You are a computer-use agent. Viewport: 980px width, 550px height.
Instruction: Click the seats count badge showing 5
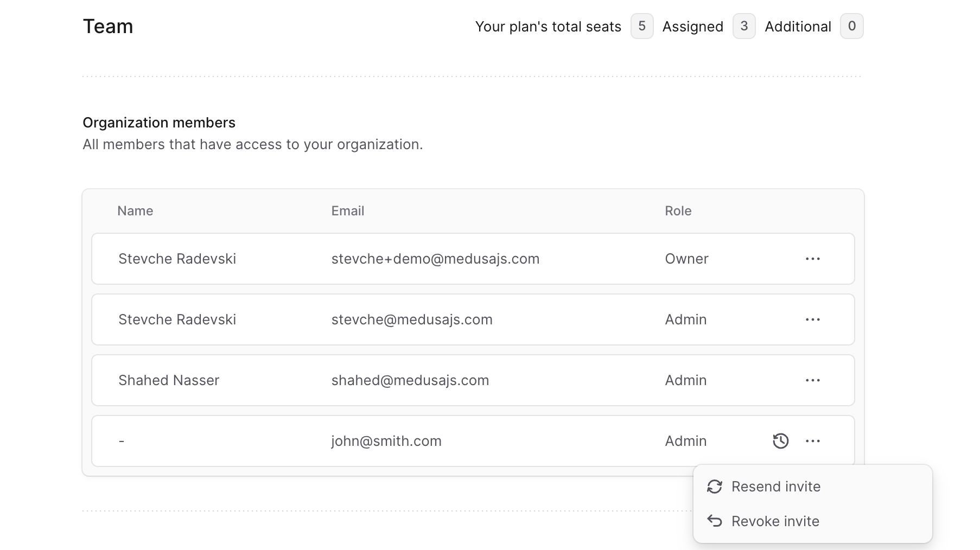point(641,26)
